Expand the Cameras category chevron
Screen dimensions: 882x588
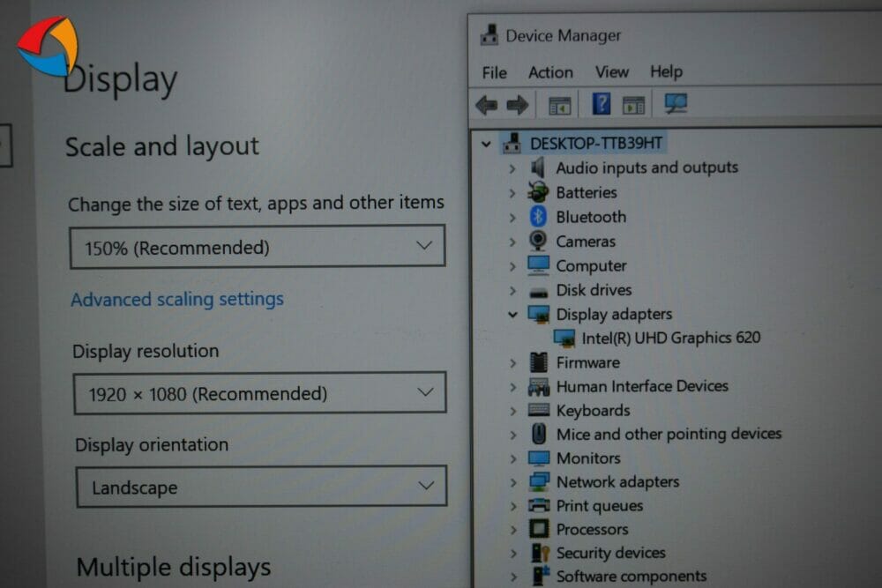(x=512, y=242)
